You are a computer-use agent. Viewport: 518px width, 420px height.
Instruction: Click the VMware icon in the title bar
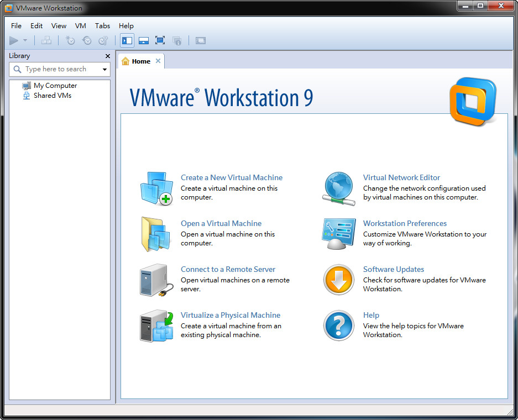[9, 8]
